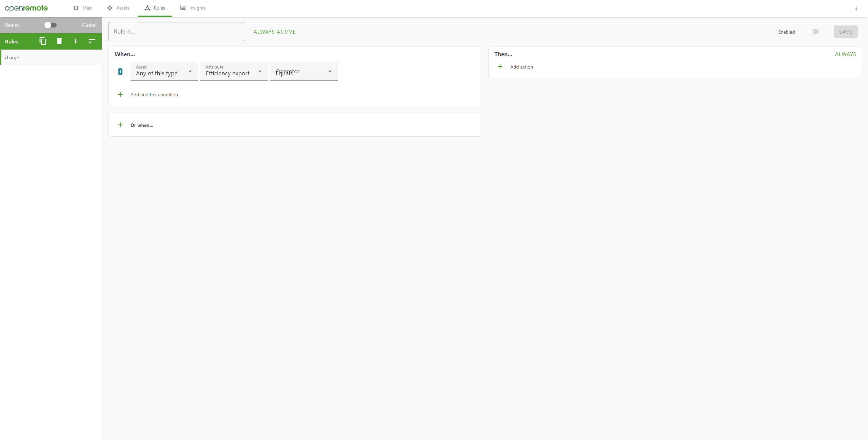Click the openremote logo

(26, 8)
